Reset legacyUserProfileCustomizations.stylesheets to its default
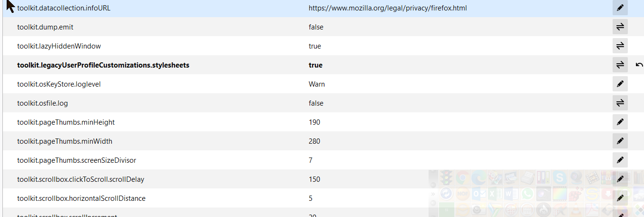The width and height of the screenshot is (644, 217). (639, 65)
